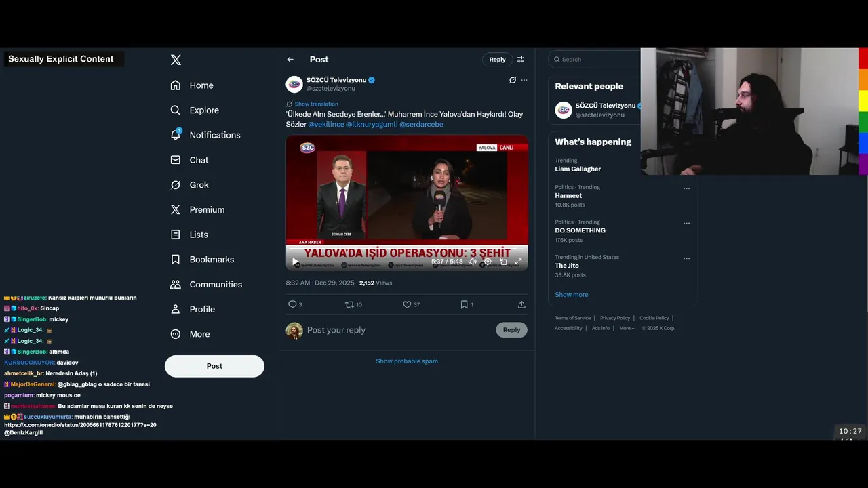
Task: Open more options for Harmeet trend
Action: point(686,188)
